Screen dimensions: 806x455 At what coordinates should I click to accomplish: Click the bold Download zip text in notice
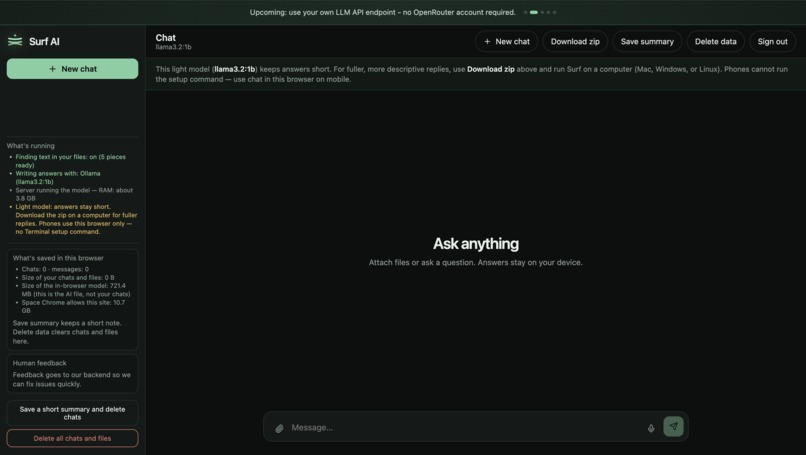click(490, 69)
